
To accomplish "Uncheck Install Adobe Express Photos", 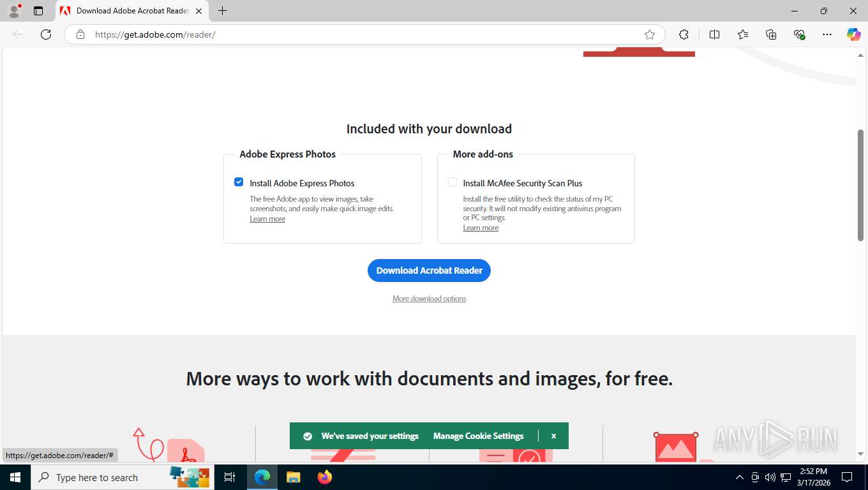I will tap(239, 182).
